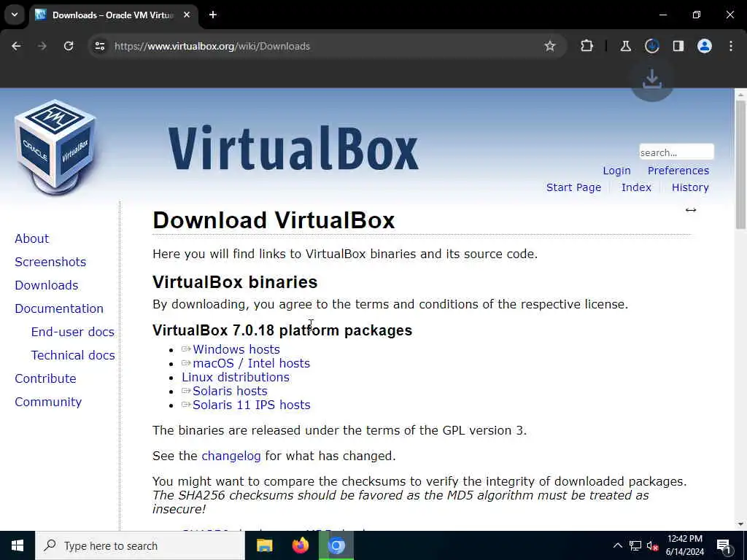The width and height of the screenshot is (747, 560).
Task: Open the Downloads toolbar icon
Action: coord(651,46)
